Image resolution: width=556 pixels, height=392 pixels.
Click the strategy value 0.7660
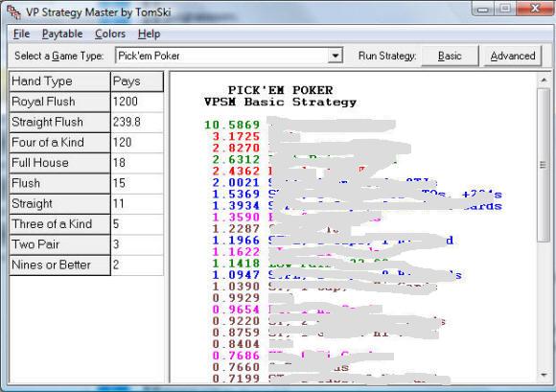[x=236, y=367]
